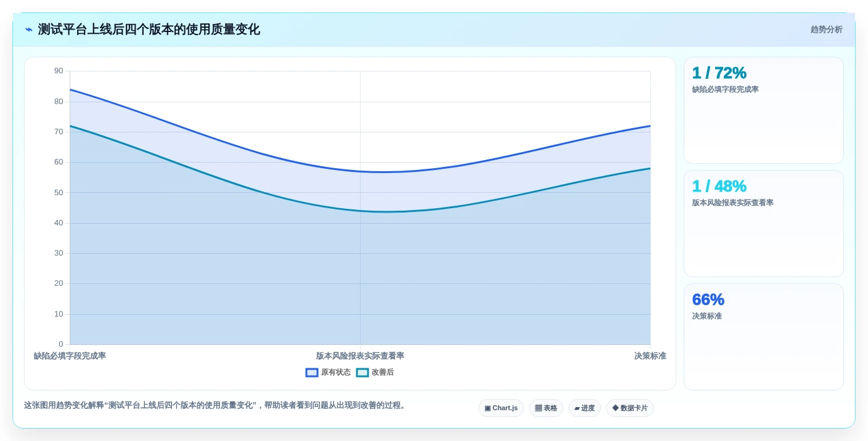The height and width of the screenshot is (441, 868).
Task: Click the 版本风险报表实际查看率 x-axis label
Action: (x=360, y=356)
